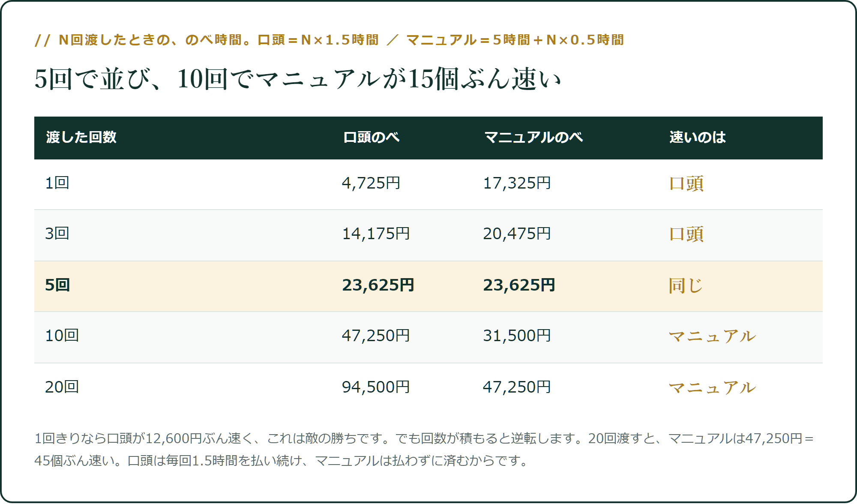Click the gold formula line starting with '// N回渡したときの'
The image size is (857, 504).
(x=329, y=40)
